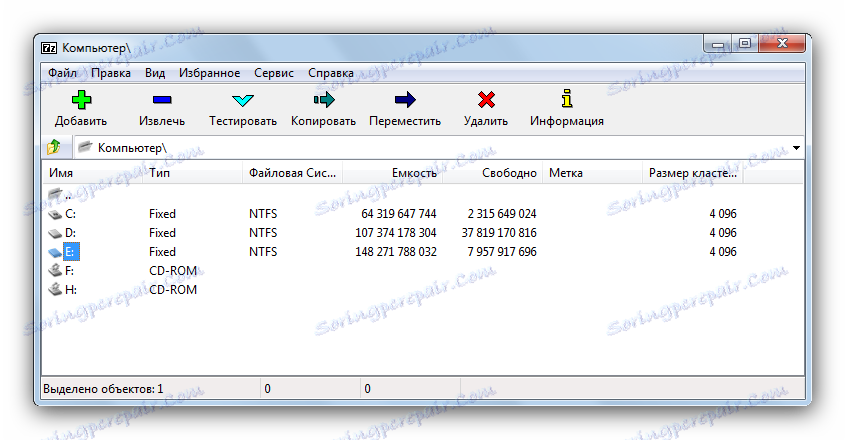Click free space value 7 957 917 696

click(502, 252)
